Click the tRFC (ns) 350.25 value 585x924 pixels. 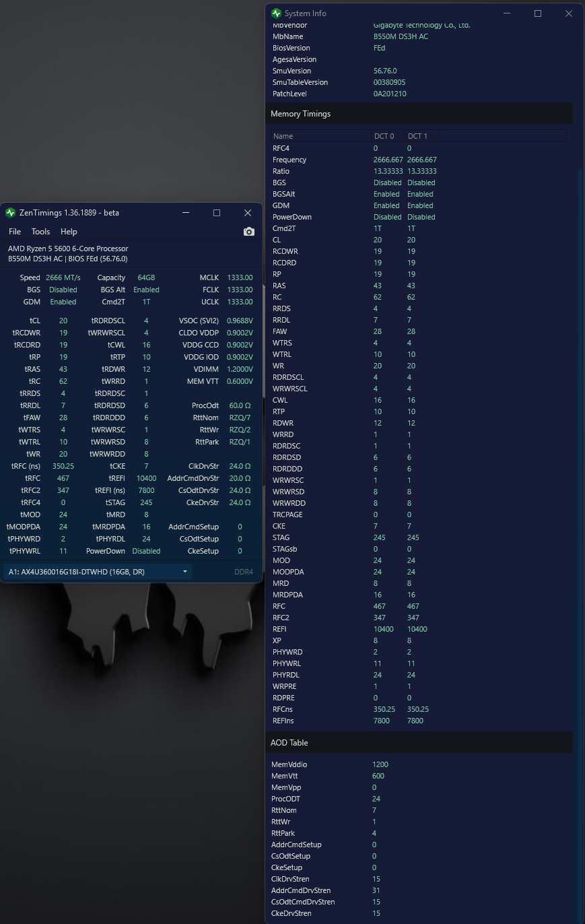[63, 466]
